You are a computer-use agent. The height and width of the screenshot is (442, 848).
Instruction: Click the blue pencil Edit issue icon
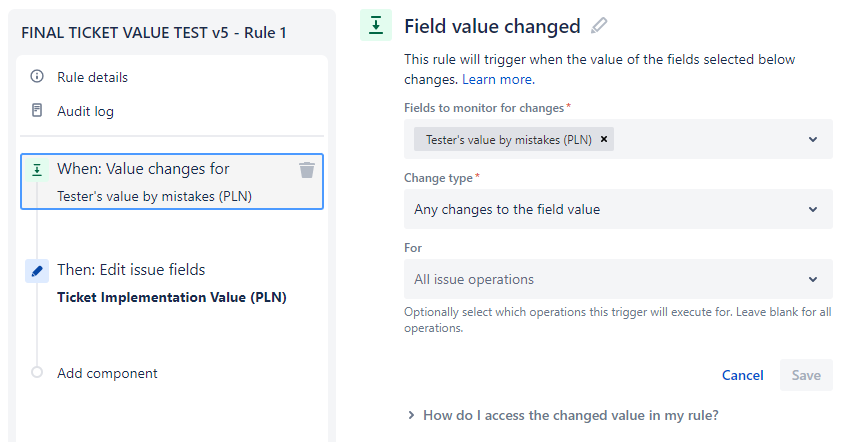37,271
